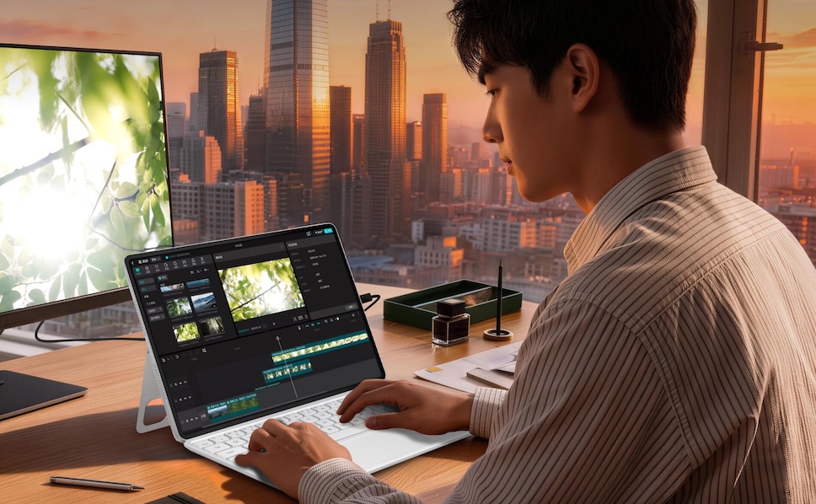Viewport: 816px width, 504px height.
Task: Select the mountain landscape thumbnail in the media panel
Action: 202,303
